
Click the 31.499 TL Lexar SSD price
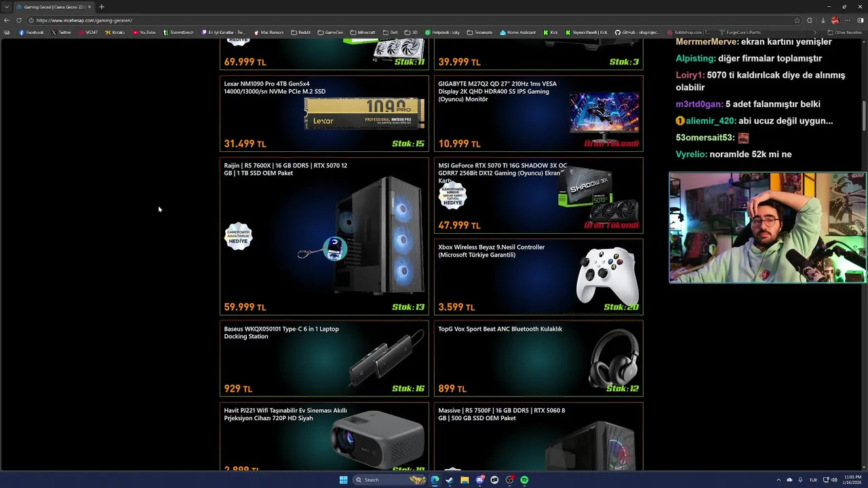[245, 144]
